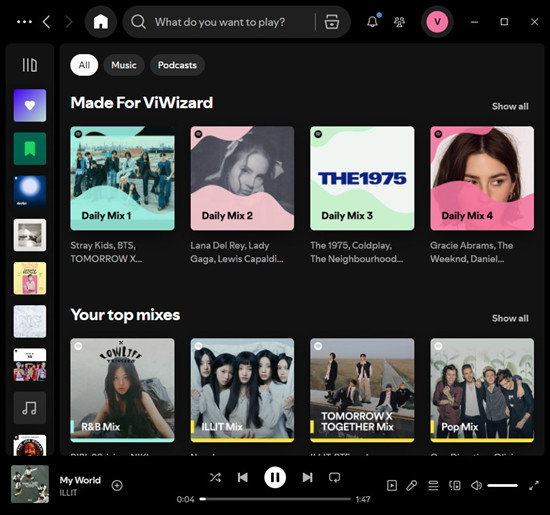Image resolution: width=550 pixels, height=515 pixels.
Task: Open notifications bell
Action: pyautogui.click(x=373, y=22)
